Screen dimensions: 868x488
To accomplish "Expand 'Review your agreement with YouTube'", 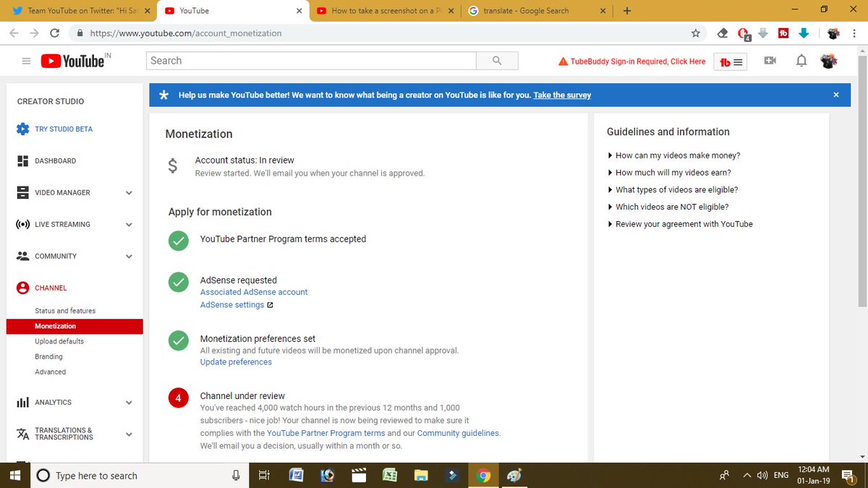I will [x=680, y=224].
